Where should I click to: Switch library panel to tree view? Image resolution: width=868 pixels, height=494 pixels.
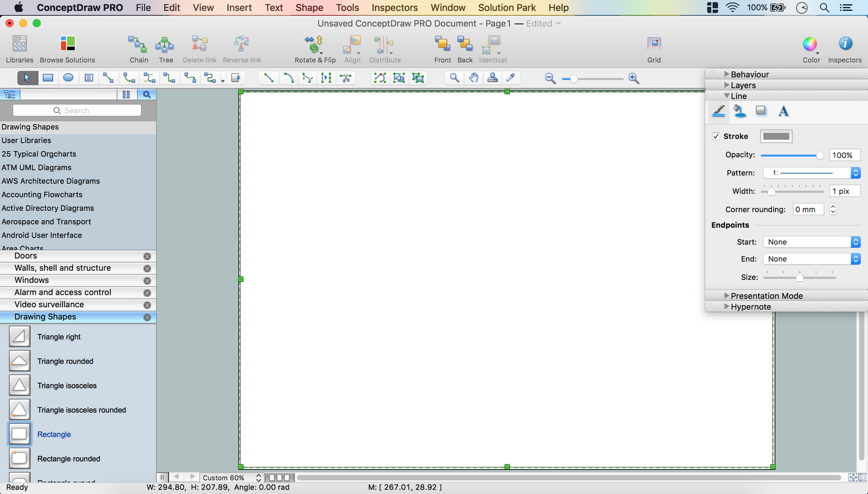tap(10, 94)
